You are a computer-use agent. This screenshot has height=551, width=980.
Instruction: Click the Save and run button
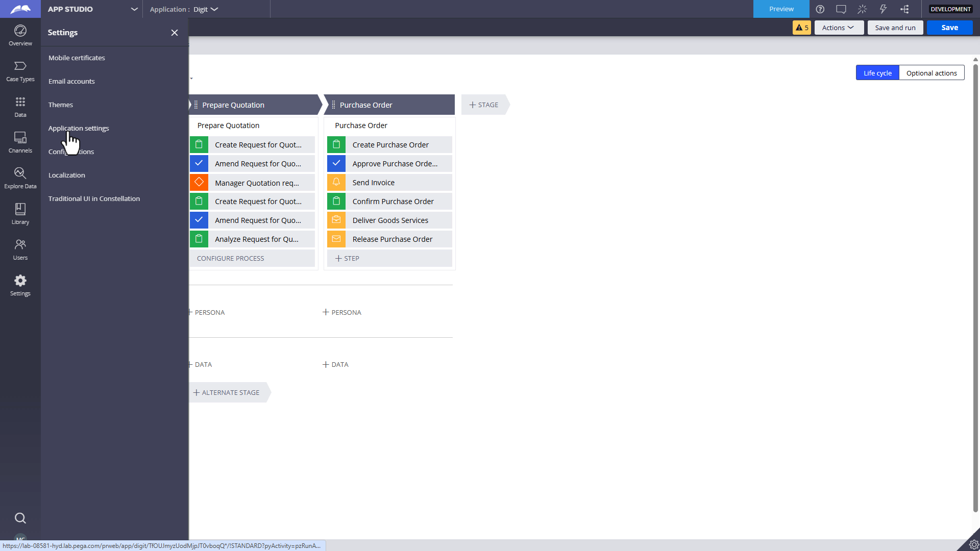(895, 28)
